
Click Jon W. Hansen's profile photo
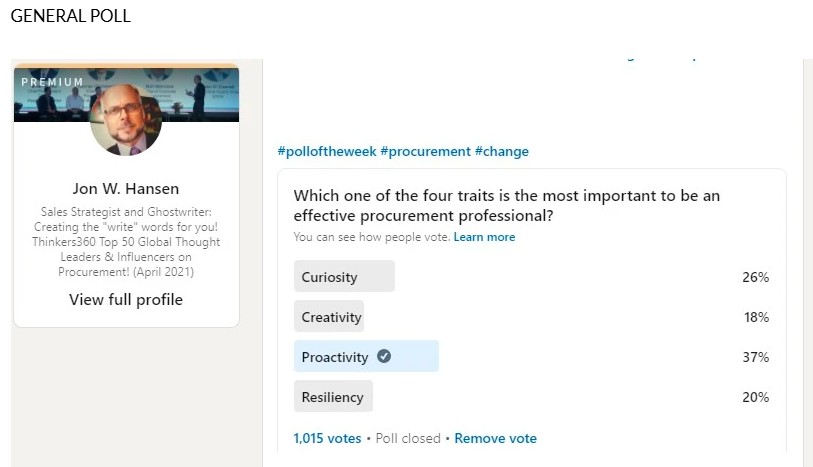click(x=126, y=120)
